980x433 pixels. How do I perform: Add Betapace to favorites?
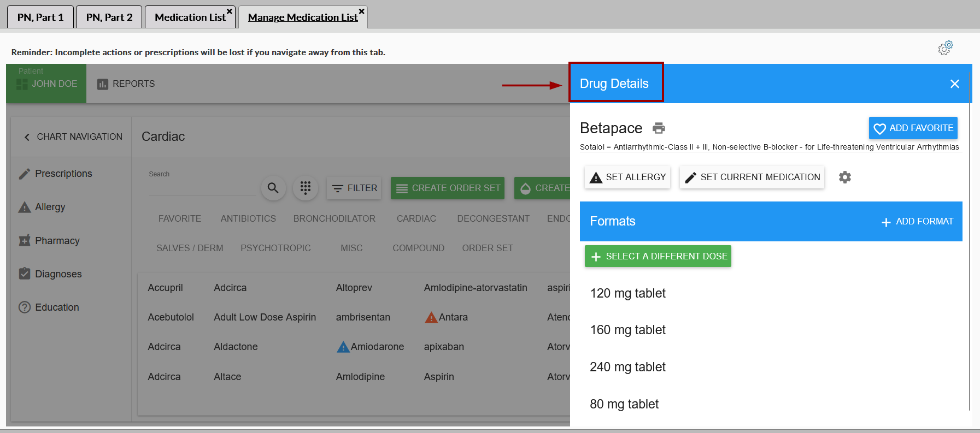click(913, 128)
